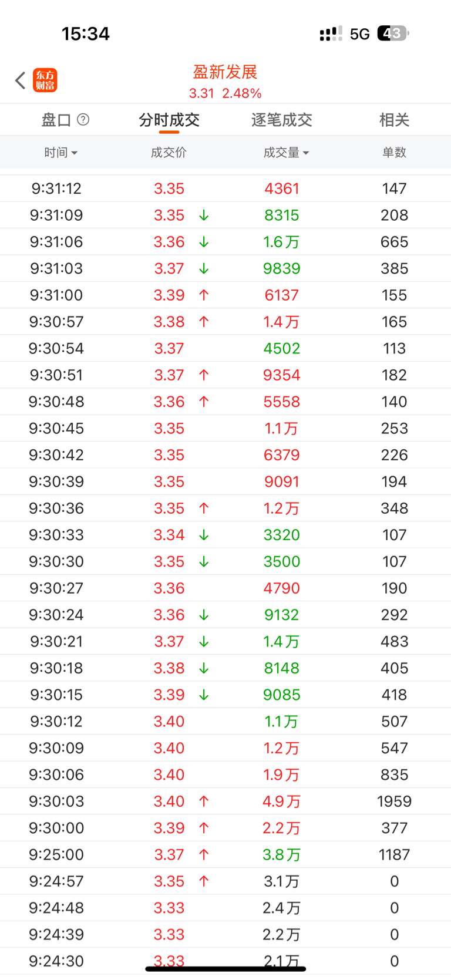Tap the 单数 column header
Image resolution: width=451 pixels, height=980 pixels.
(x=394, y=153)
